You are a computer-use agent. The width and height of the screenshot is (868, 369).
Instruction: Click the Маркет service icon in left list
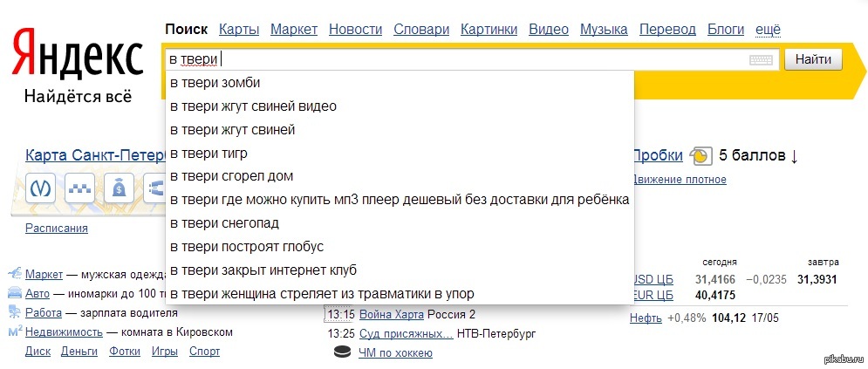click(x=15, y=274)
